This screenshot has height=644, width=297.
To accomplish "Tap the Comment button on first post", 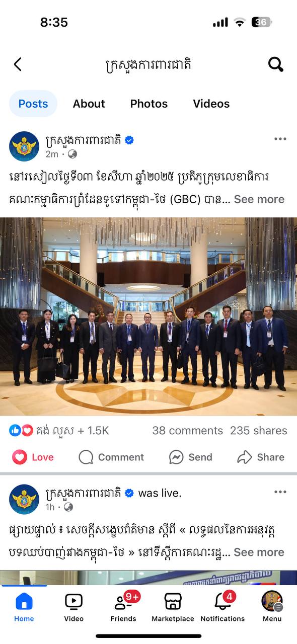I will coord(111,457).
